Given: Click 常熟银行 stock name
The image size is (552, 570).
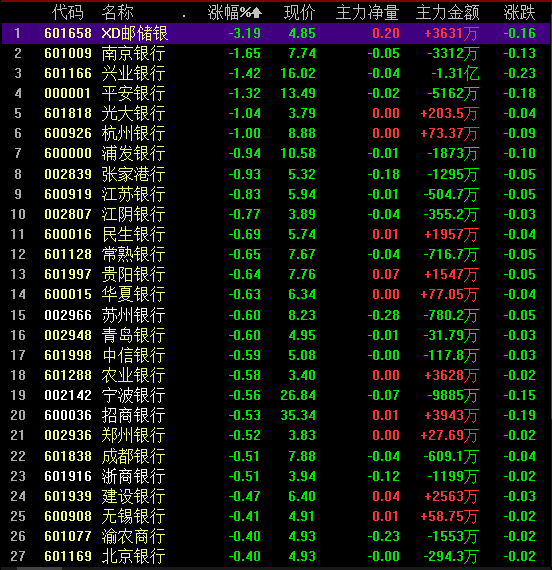Looking at the screenshot, I should click(x=133, y=254).
